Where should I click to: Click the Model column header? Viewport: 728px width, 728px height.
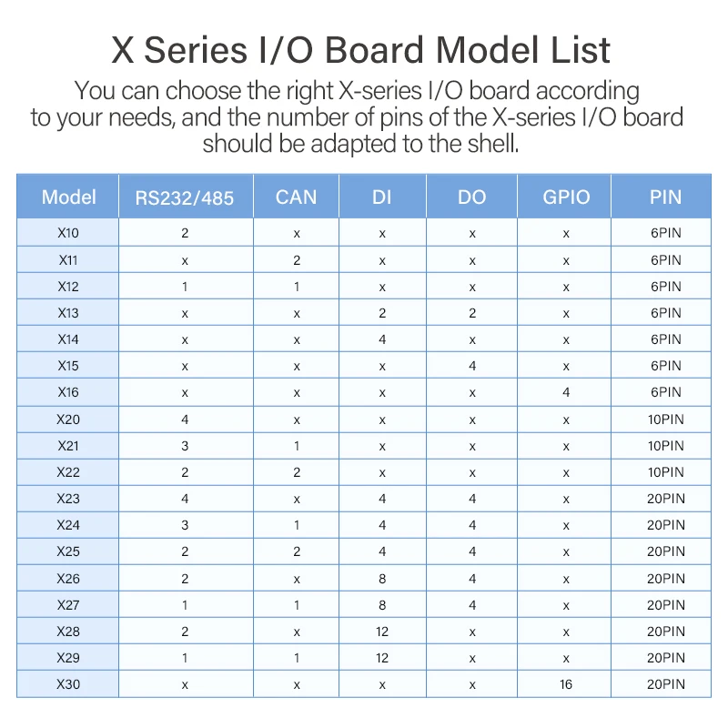(x=68, y=197)
